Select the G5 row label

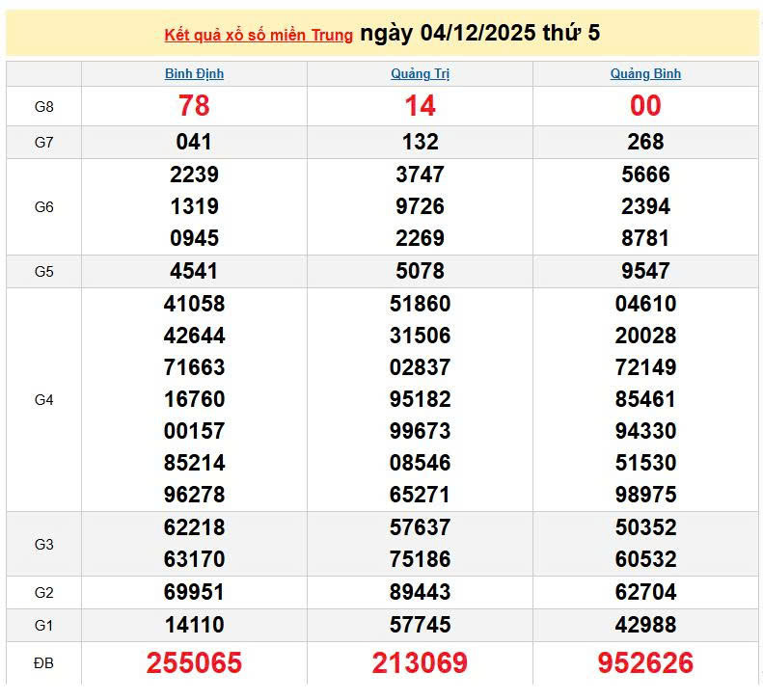pyautogui.click(x=43, y=272)
